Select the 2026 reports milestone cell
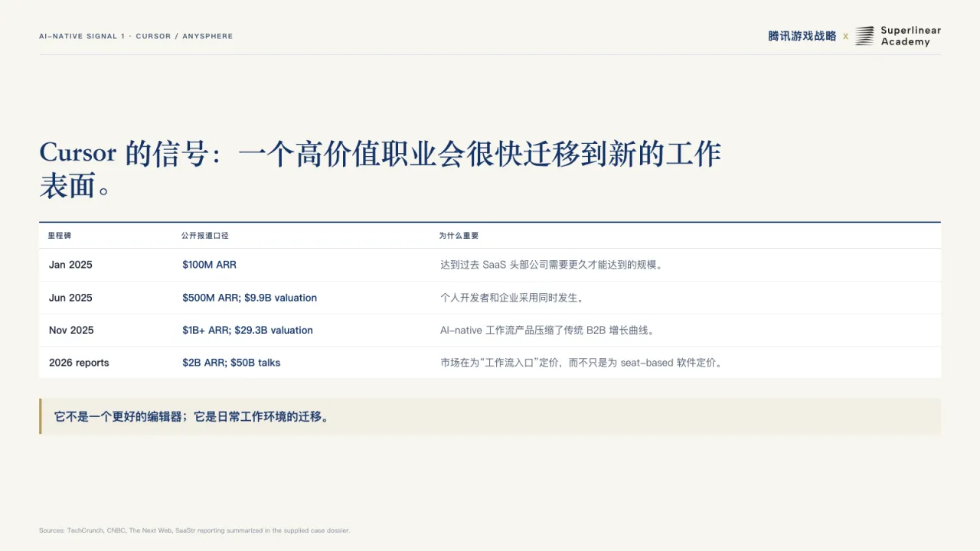Image resolution: width=980 pixels, height=551 pixels. pyautogui.click(x=79, y=363)
